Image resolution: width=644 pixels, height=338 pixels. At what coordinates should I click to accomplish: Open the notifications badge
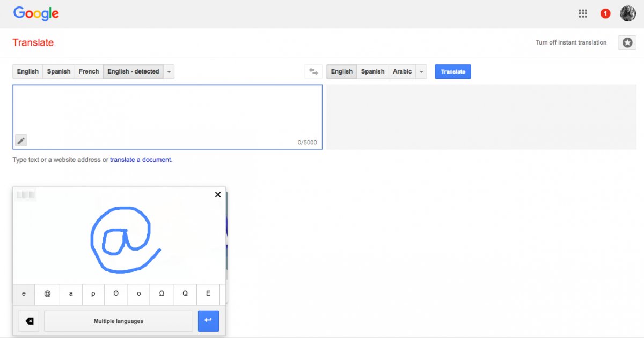(605, 14)
